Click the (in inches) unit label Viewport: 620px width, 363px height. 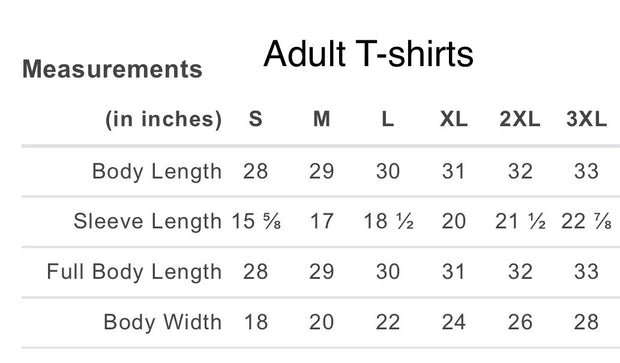coord(164,119)
